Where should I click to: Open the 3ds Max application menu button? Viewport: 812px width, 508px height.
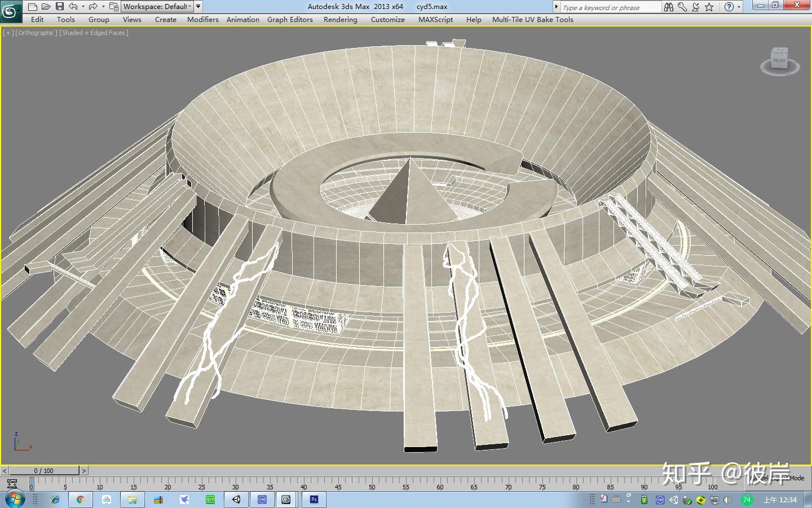point(11,10)
